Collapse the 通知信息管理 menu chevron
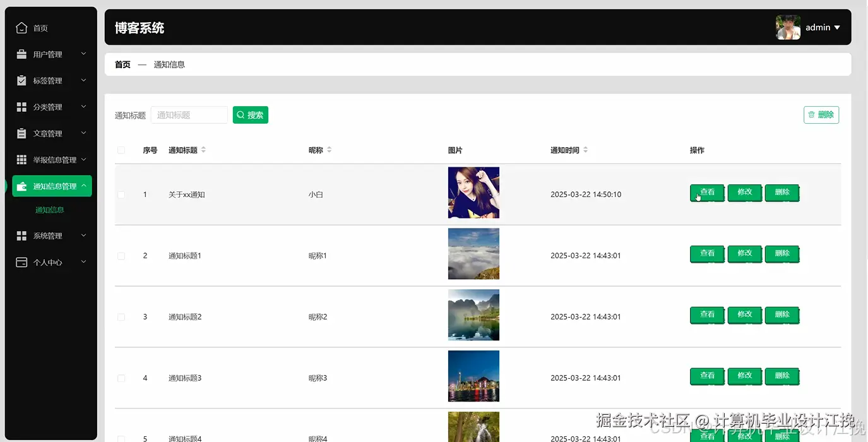The image size is (868, 442). (84, 186)
